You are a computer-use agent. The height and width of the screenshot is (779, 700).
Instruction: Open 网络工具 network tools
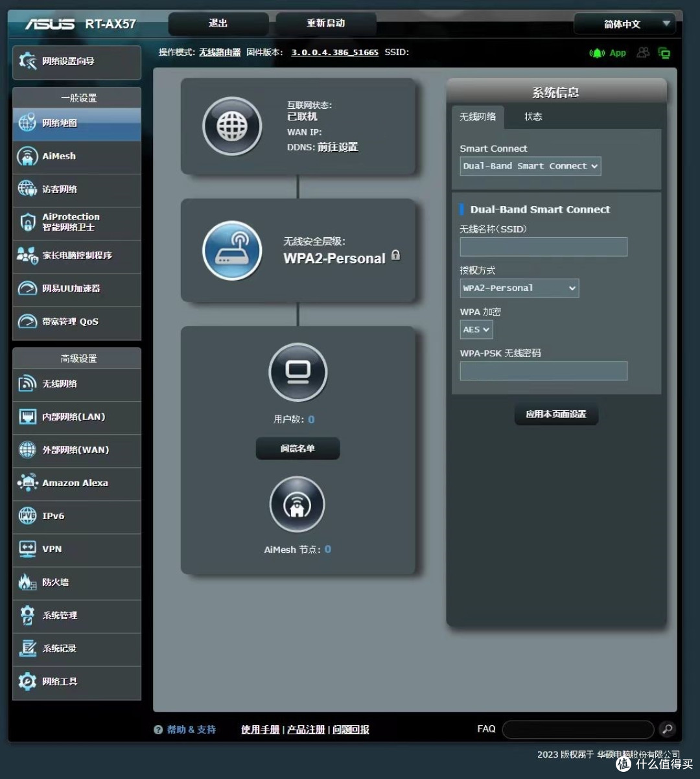(x=76, y=682)
